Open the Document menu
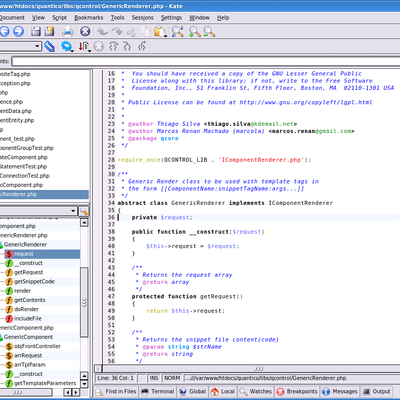Viewport: 400px width, 400px height. pos(12,18)
